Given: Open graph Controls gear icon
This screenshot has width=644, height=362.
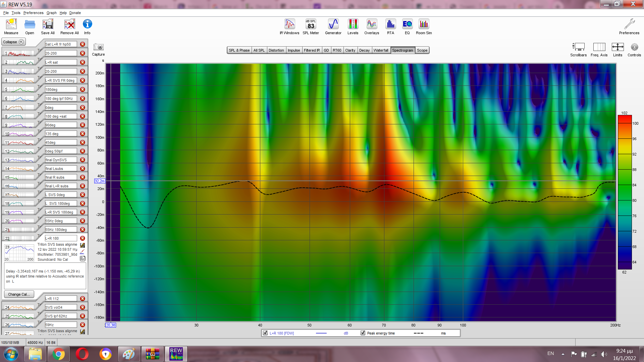Looking at the screenshot, I should point(634,47).
